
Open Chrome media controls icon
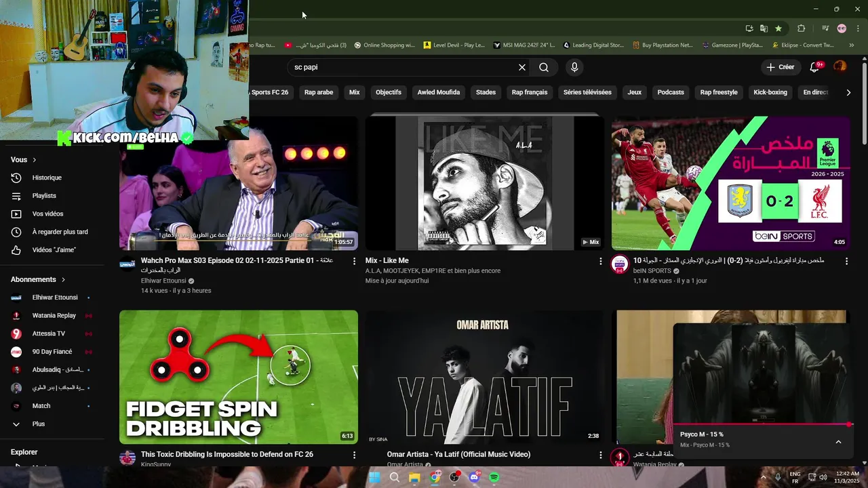825,28
